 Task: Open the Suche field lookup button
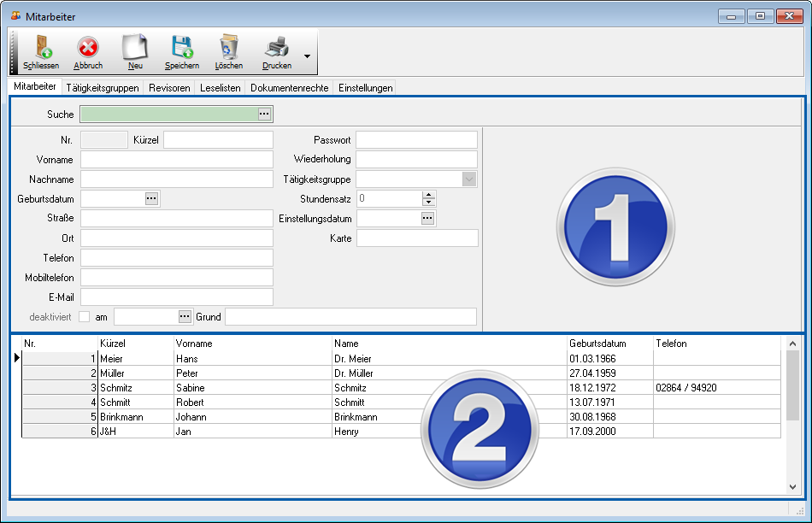[x=264, y=114]
